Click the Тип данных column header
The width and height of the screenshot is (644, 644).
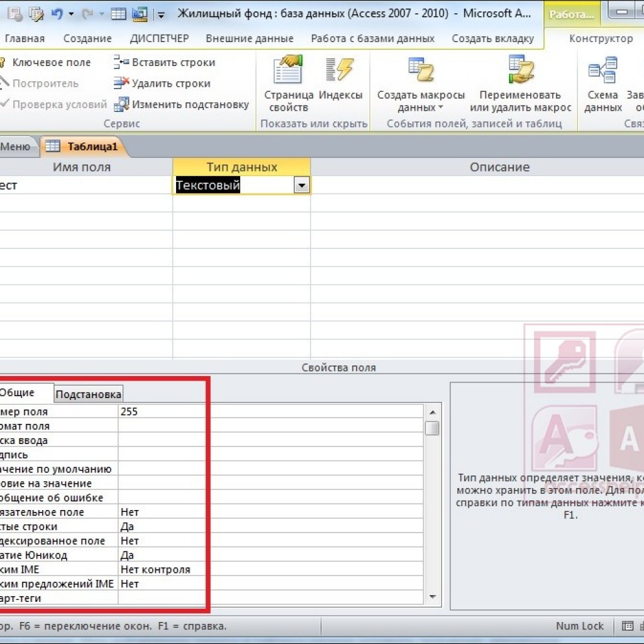pos(241,167)
